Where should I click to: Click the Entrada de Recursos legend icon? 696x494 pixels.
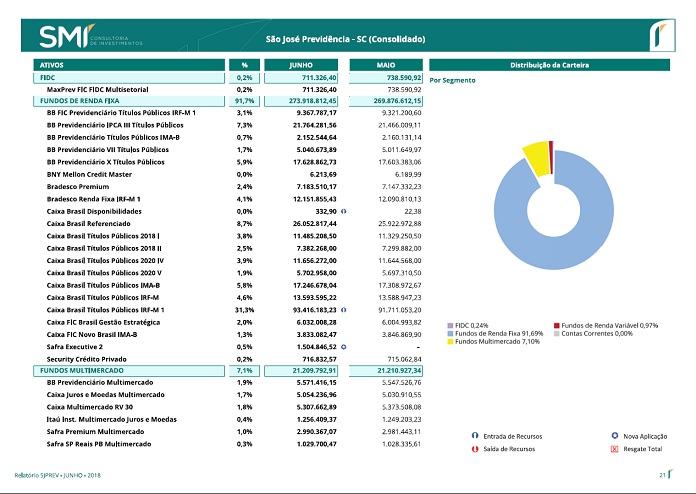[x=475, y=436]
